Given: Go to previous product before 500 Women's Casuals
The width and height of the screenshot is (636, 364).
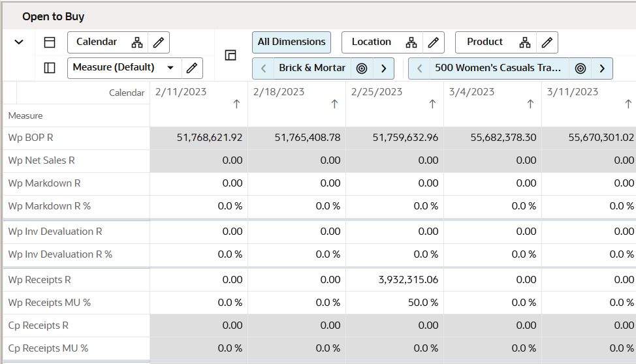Looking at the screenshot, I should point(419,68).
